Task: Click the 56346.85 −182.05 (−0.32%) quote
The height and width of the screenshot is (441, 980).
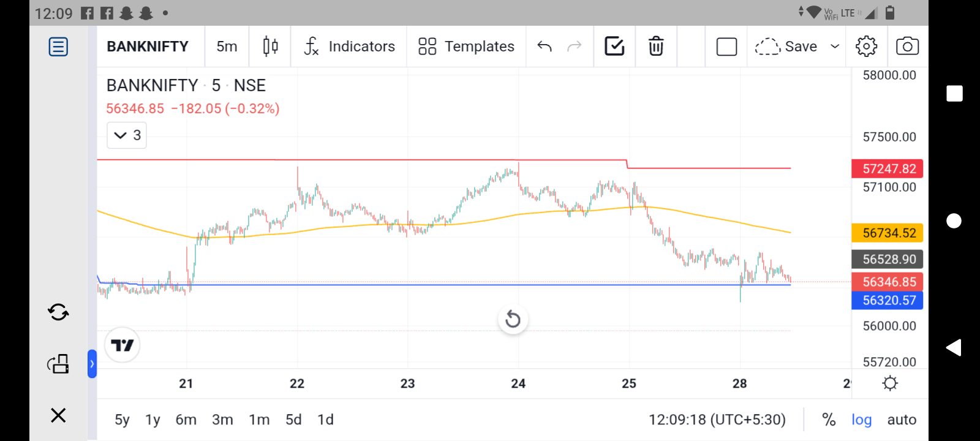Action: pyautogui.click(x=193, y=108)
